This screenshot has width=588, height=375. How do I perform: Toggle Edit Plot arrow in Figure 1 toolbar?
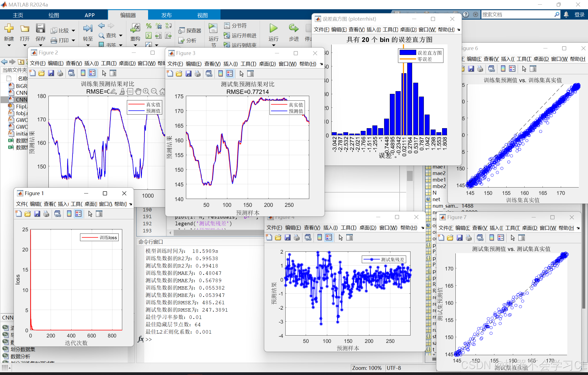(x=90, y=214)
